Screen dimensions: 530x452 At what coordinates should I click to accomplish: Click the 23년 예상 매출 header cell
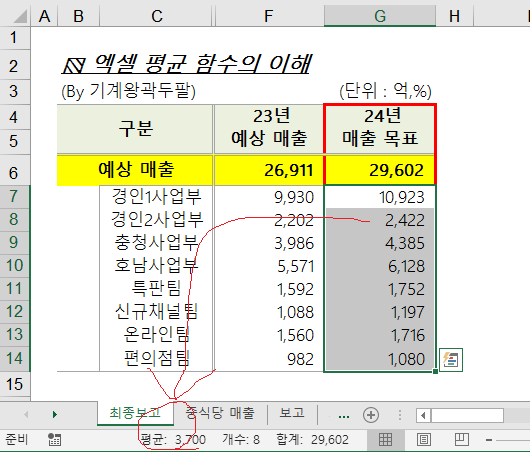click(269, 129)
